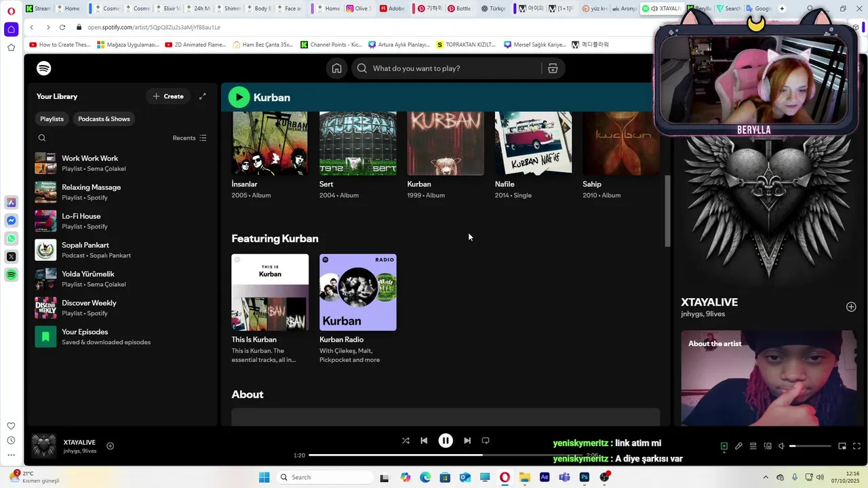This screenshot has height=488, width=868.
Task: Open the 'How to Create Thes...' bookmark
Action: pyautogui.click(x=60, y=45)
